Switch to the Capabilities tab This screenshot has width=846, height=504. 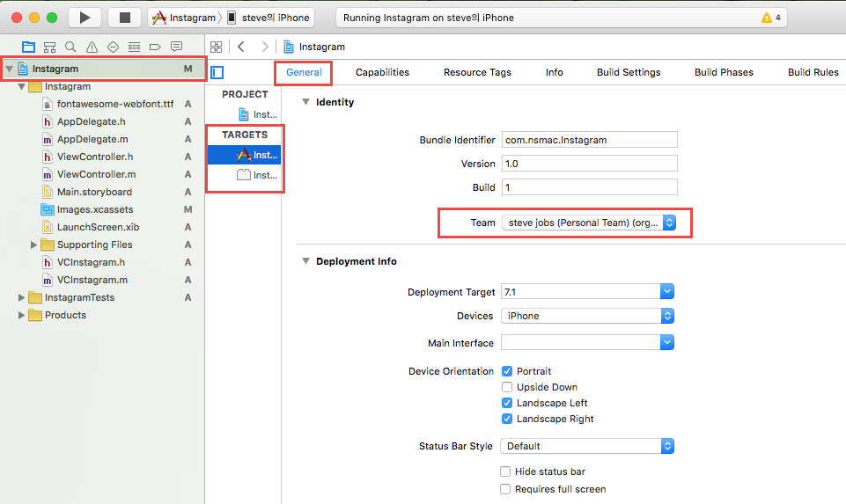coord(382,72)
